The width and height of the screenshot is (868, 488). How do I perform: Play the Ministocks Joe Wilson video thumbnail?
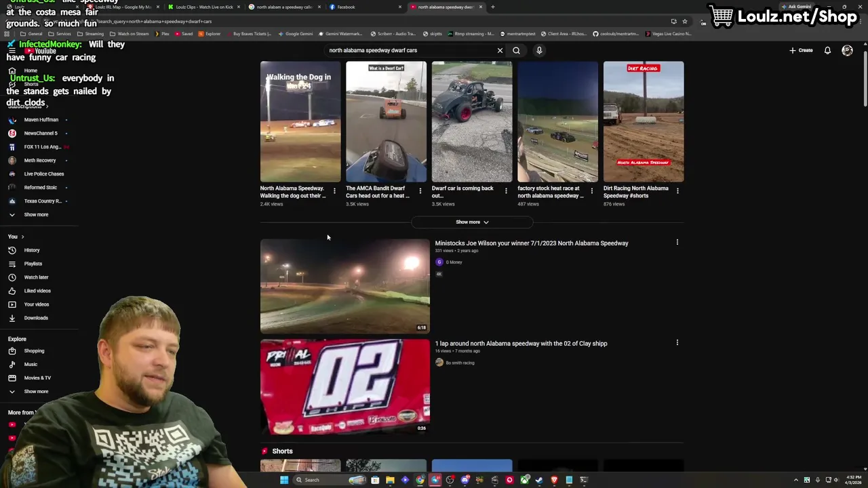click(x=345, y=286)
